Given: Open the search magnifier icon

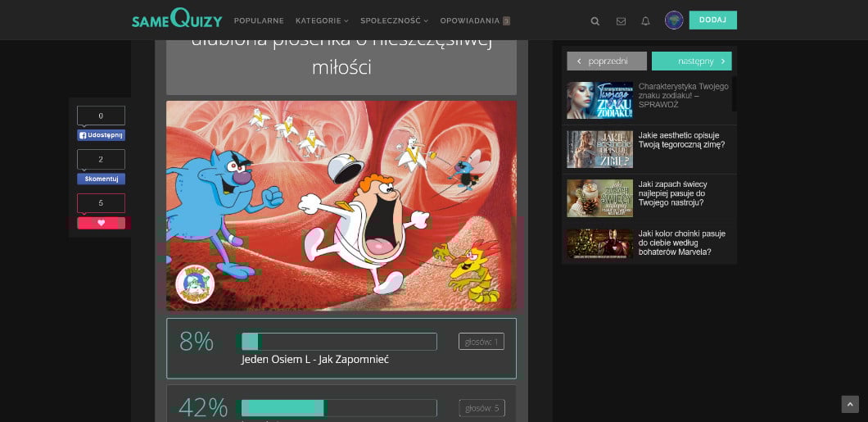Looking at the screenshot, I should click(595, 21).
